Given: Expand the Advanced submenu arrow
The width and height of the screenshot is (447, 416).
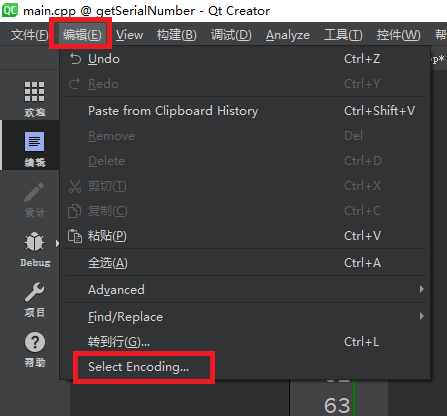Looking at the screenshot, I should pos(422,289).
